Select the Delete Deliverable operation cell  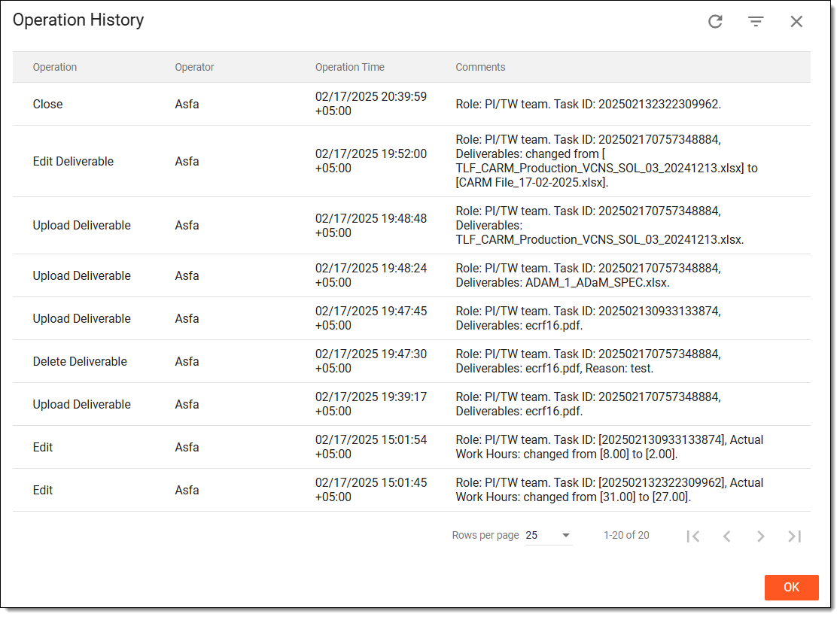(x=80, y=361)
